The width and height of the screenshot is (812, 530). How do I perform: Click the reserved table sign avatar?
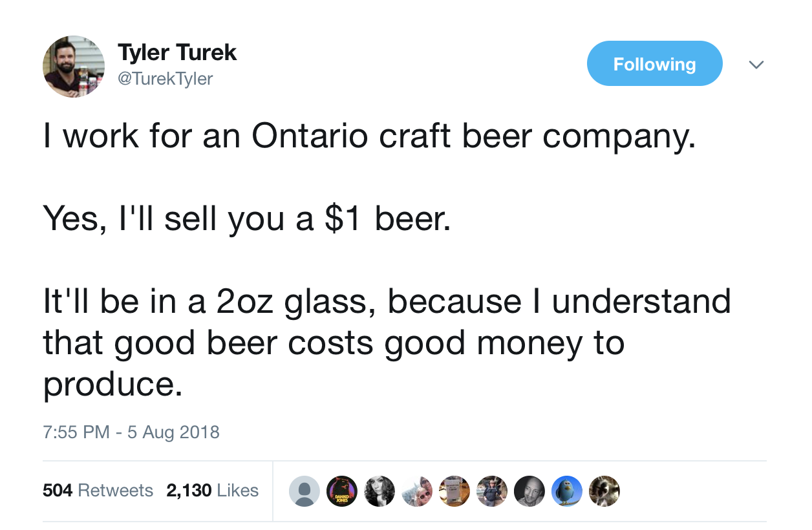[x=454, y=491]
